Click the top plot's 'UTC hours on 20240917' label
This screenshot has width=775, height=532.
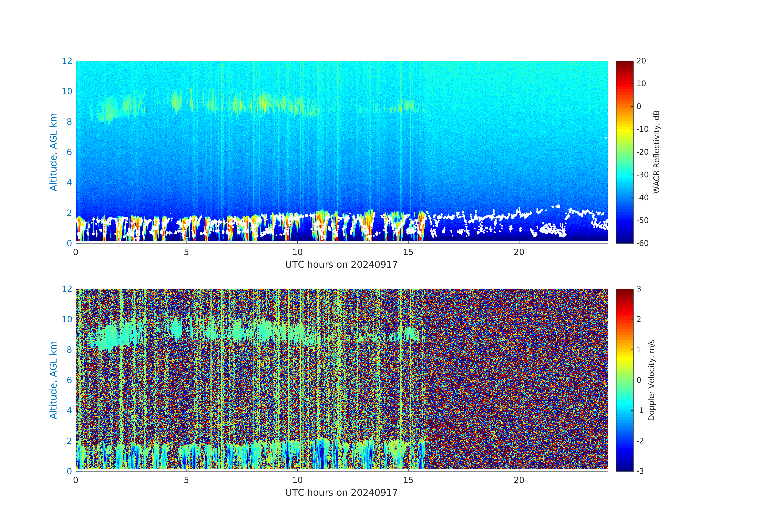(x=341, y=264)
